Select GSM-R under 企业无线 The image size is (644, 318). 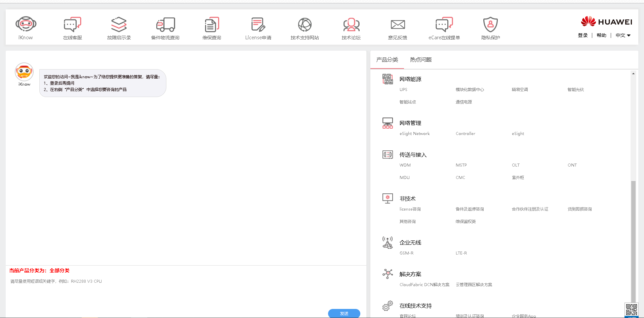pyautogui.click(x=406, y=253)
